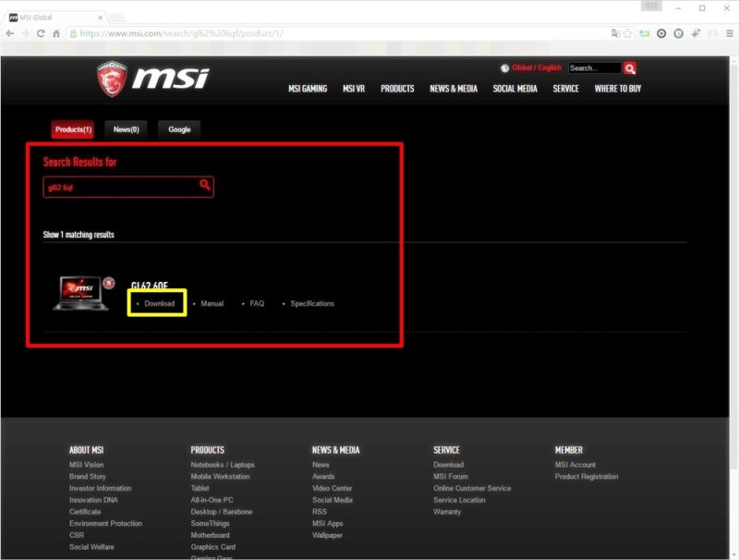Open Wallpaper footer link
The width and height of the screenshot is (739, 560).
point(327,535)
